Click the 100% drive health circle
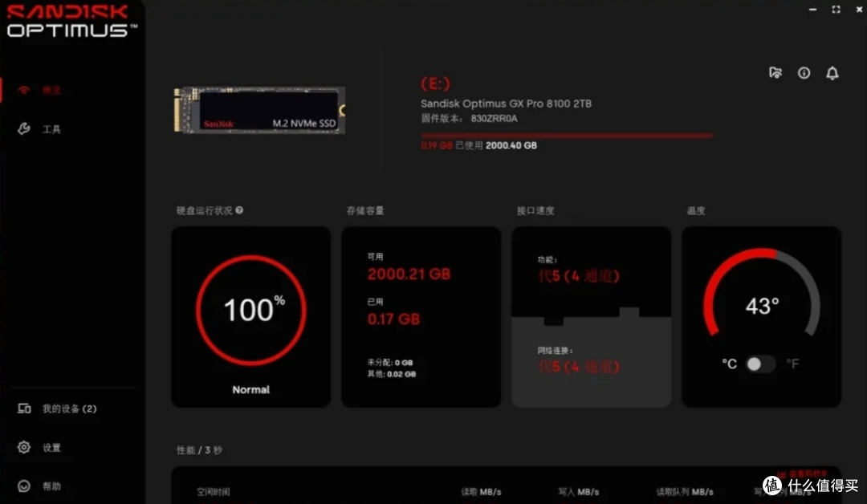The width and height of the screenshot is (867, 504). [x=251, y=310]
